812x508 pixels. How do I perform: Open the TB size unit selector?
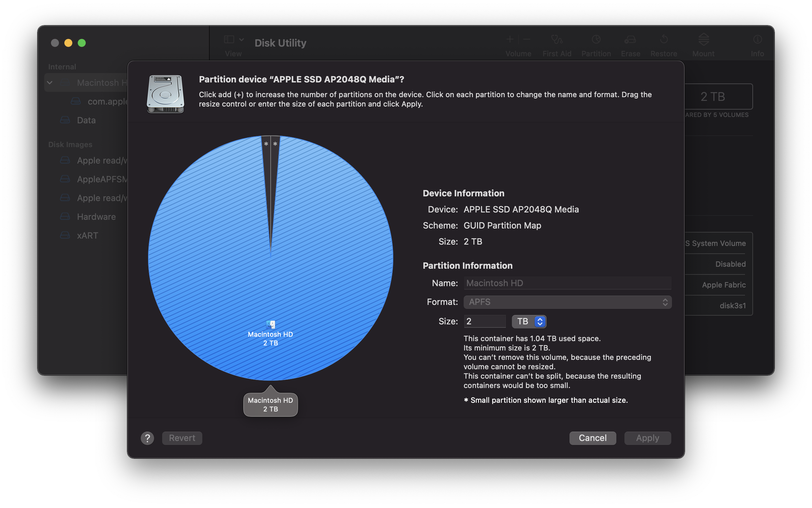[529, 322]
